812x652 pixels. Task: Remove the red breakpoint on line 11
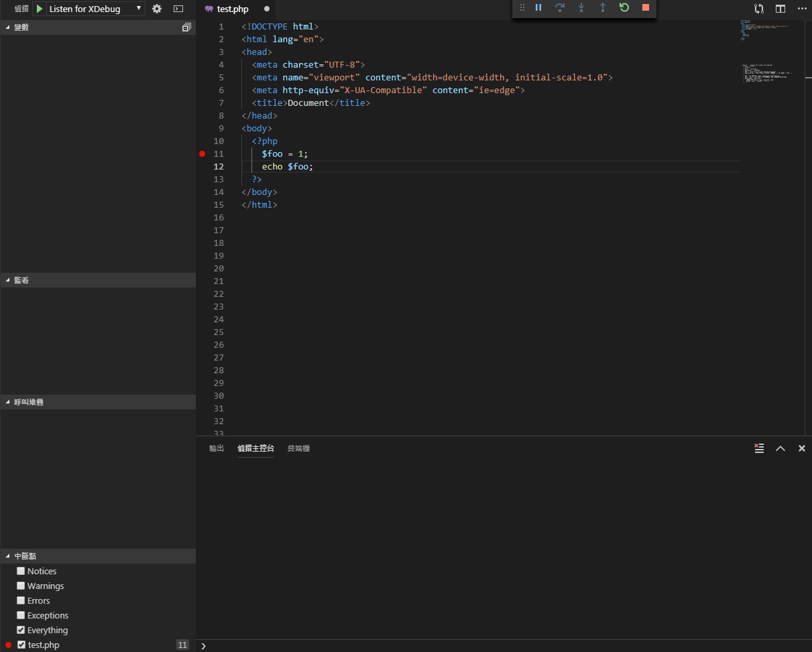click(202, 154)
